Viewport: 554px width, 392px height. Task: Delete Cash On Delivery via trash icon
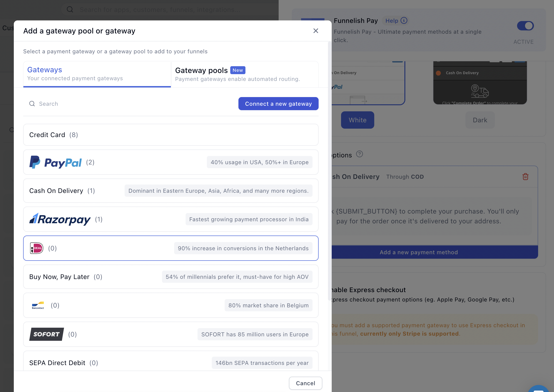pyautogui.click(x=525, y=177)
